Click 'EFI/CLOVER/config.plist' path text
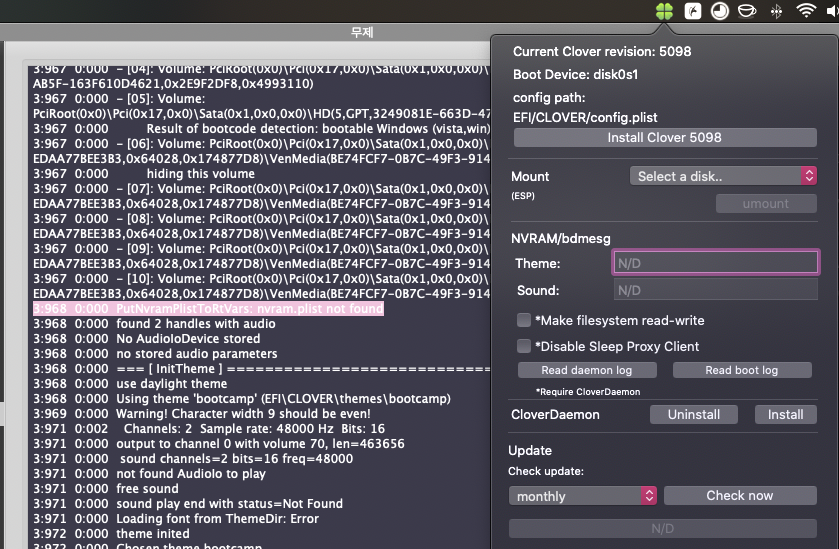 click(585, 117)
